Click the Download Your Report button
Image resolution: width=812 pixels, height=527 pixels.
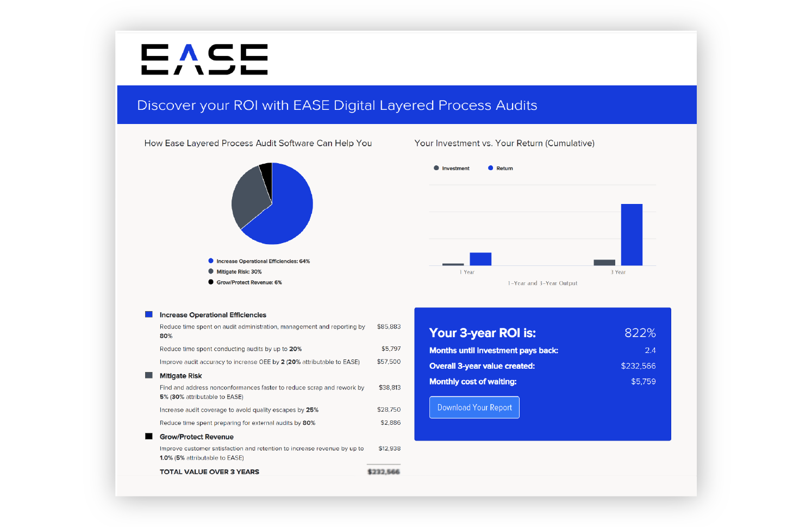(474, 407)
